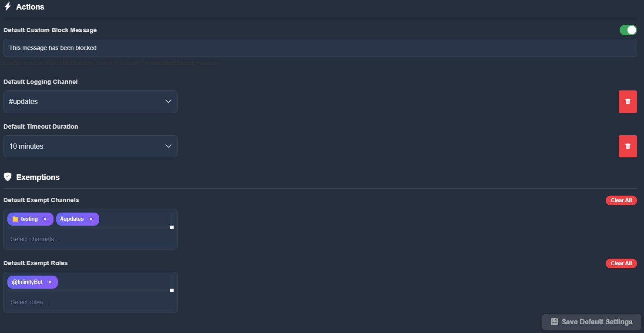
Task: Toggle the Default Custom Block Message switch
Action: tap(628, 30)
